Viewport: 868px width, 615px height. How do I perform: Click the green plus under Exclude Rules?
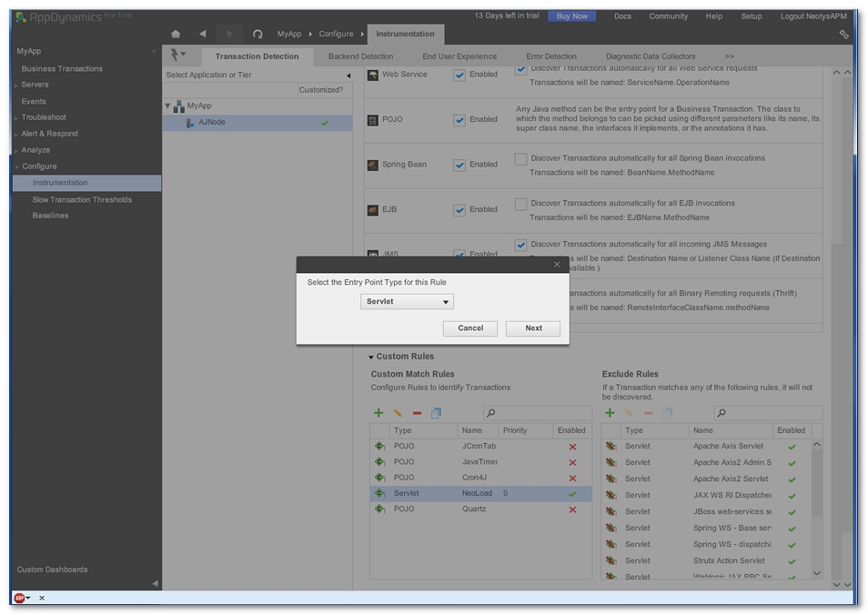pyautogui.click(x=610, y=413)
